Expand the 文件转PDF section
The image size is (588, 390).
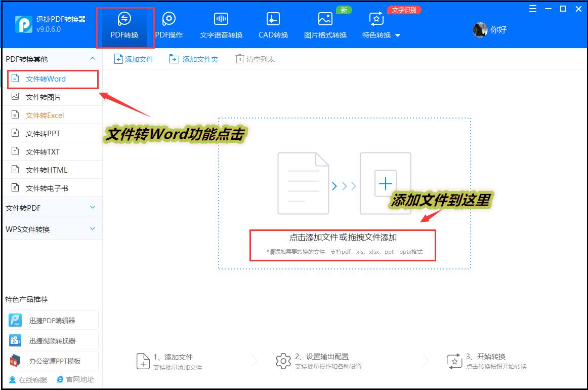click(51, 207)
